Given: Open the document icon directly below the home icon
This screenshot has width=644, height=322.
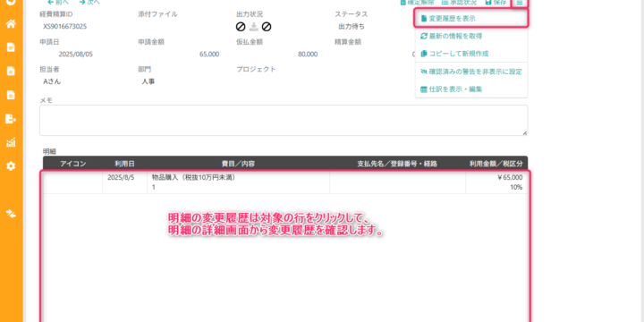Looking at the screenshot, I should 11,47.
